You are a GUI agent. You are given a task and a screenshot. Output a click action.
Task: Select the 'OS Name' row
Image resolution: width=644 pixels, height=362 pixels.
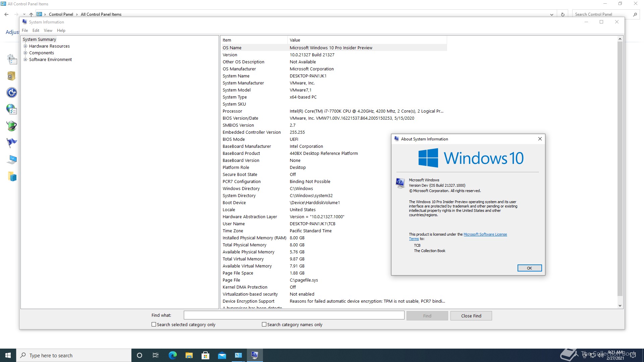(x=334, y=48)
